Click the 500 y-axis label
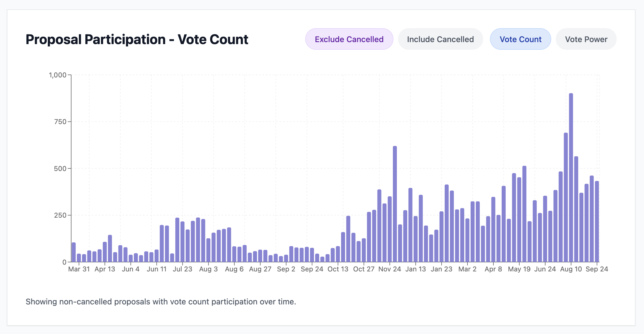This screenshot has height=334, width=644. [x=60, y=169]
